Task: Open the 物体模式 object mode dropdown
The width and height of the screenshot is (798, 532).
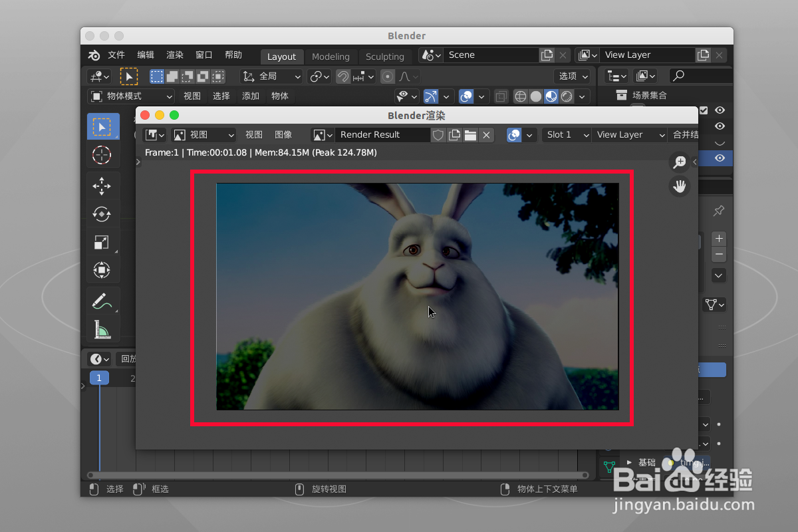Action: click(x=131, y=96)
